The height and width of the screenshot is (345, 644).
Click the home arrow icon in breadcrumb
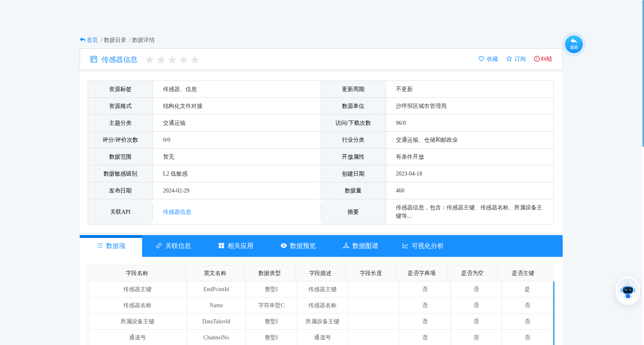[x=83, y=40]
